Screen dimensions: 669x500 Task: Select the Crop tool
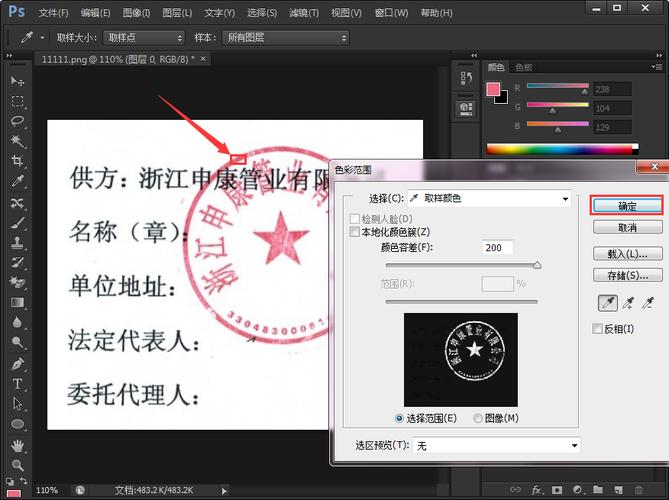click(17, 161)
